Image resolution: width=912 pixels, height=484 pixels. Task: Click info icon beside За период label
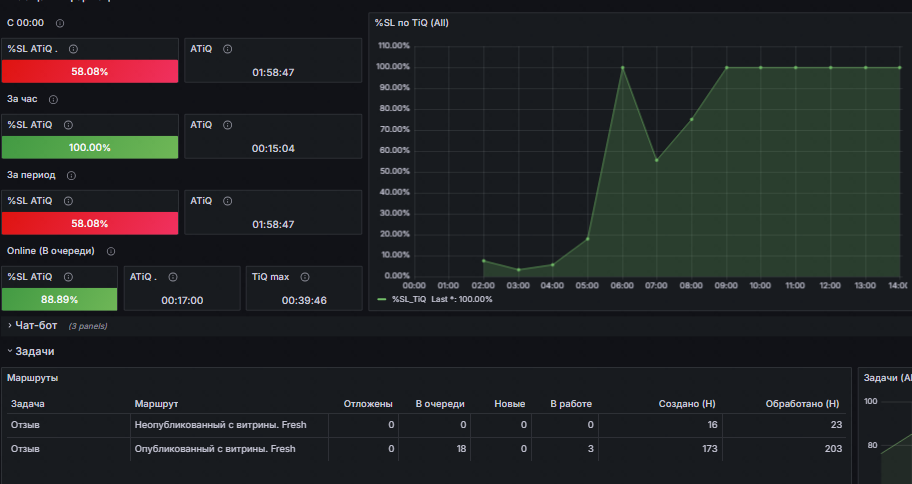[72, 176]
